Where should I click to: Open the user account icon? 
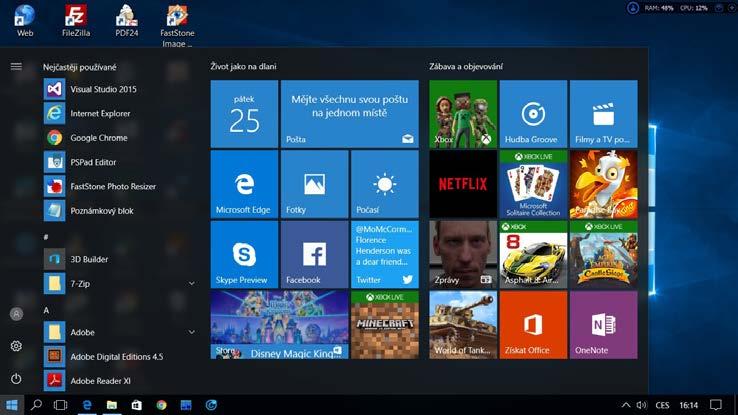pyautogui.click(x=16, y=314)
